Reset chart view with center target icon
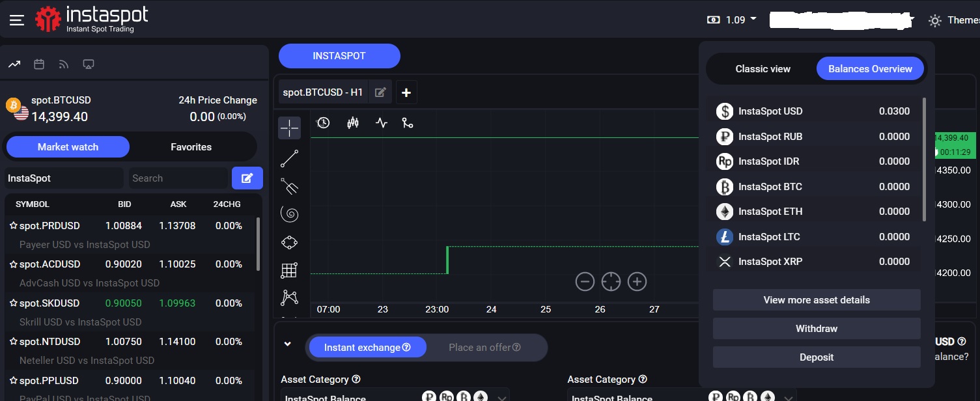 (x=611, y=282)
